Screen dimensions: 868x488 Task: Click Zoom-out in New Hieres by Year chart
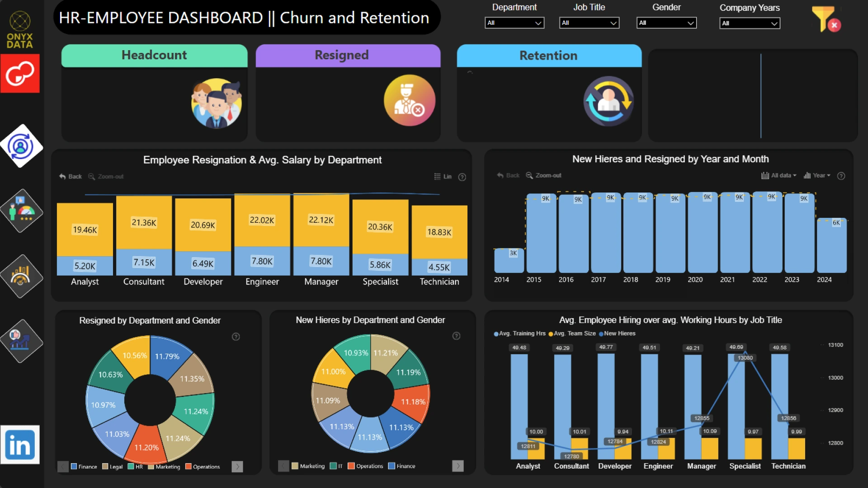click(x=543, y=175)
